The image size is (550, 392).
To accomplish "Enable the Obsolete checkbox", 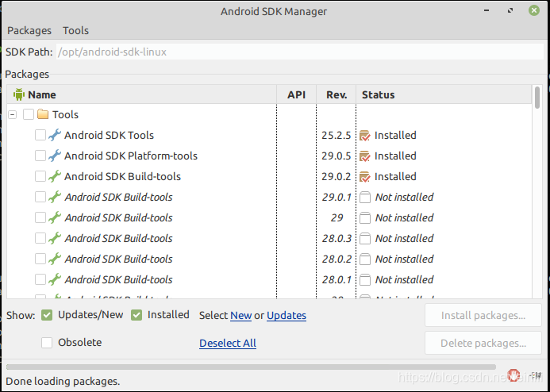I will point(47,343).
